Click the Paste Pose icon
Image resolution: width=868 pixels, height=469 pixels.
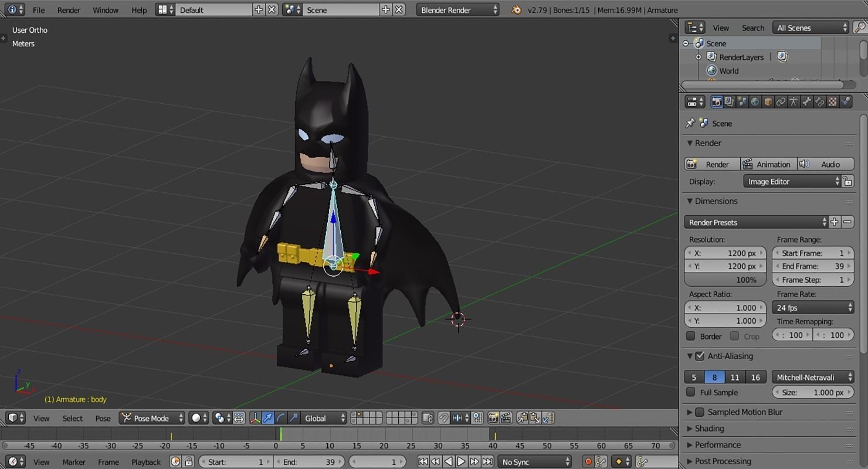535,418
